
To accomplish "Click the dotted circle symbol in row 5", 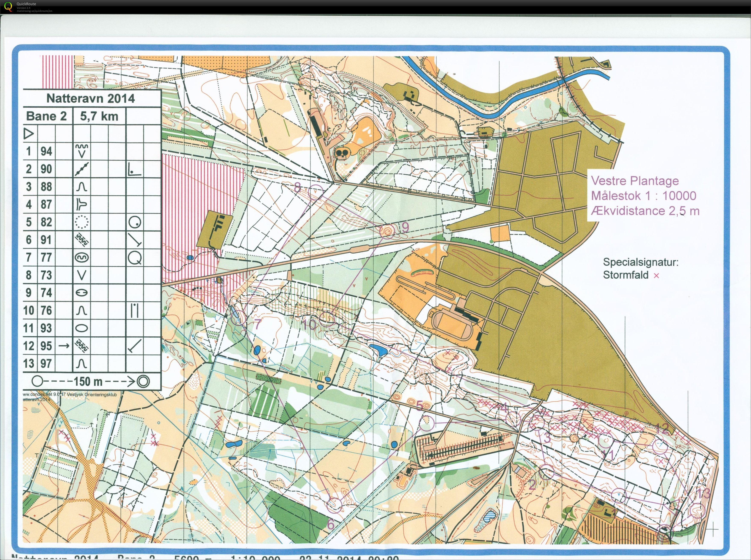I will click(x=82, y=222).
